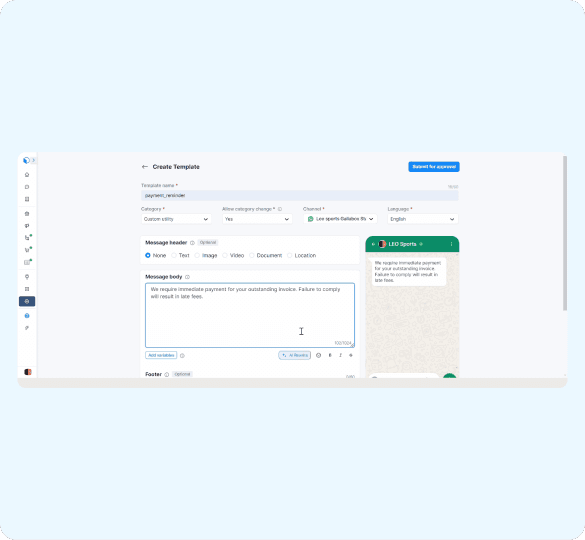Click the info icon beside Message body
Viewport: 585px width, 540px height.
pyautogui.click(x=188, y=277)
